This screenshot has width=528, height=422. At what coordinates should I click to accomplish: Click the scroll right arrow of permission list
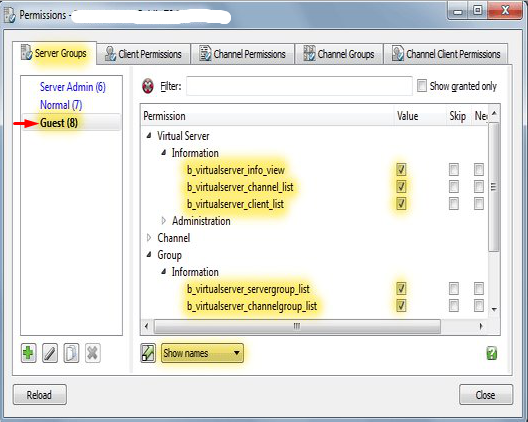point(481,326)
